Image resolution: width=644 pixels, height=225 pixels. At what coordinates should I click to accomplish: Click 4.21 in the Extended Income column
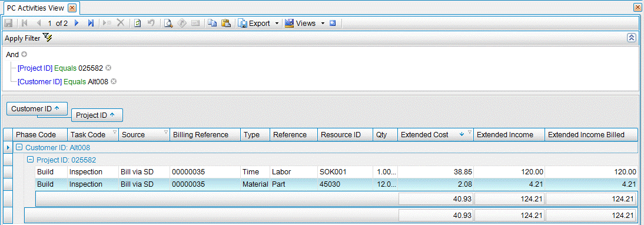pos(509,184)
